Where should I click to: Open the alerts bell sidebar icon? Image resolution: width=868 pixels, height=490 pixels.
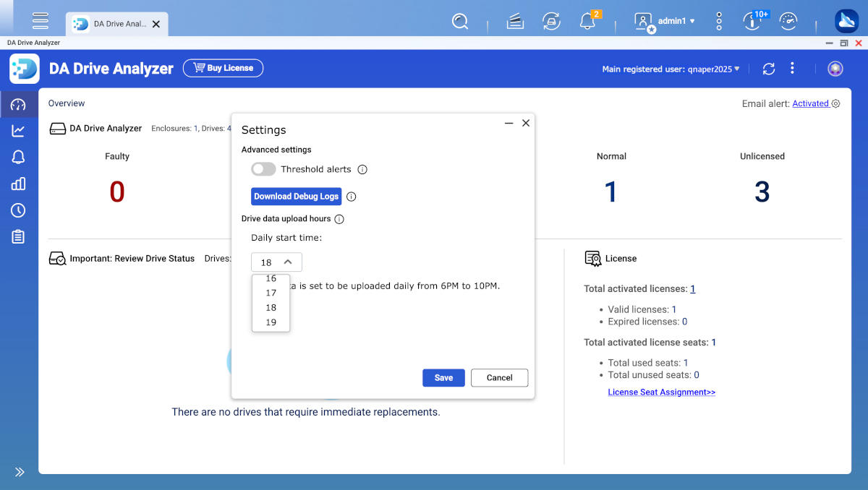[x=18, y=157]
